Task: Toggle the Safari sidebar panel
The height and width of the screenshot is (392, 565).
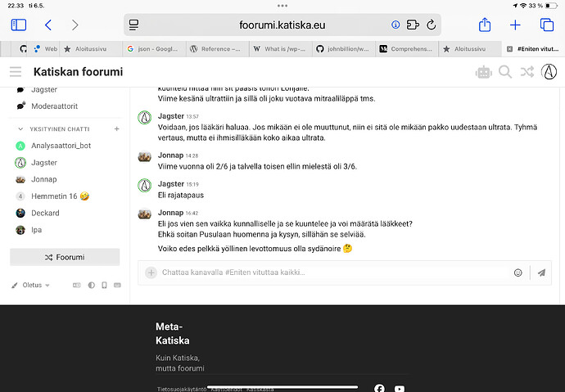Action: pyautogui.click(x=19, y=25)
